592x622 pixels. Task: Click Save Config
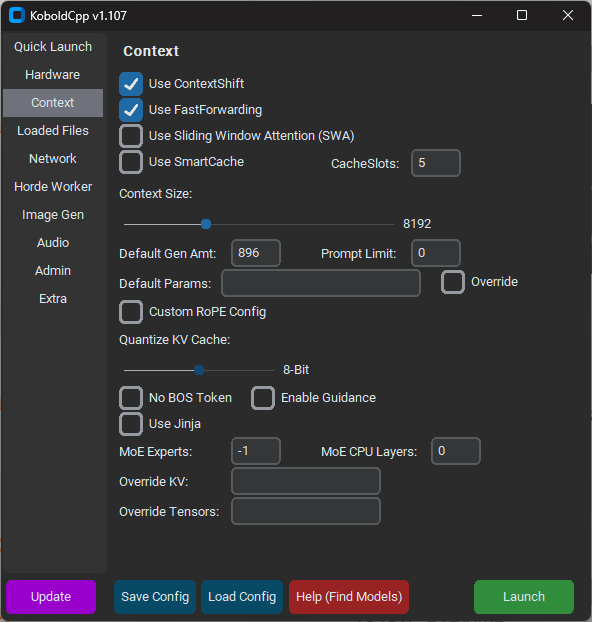point(155,597)
